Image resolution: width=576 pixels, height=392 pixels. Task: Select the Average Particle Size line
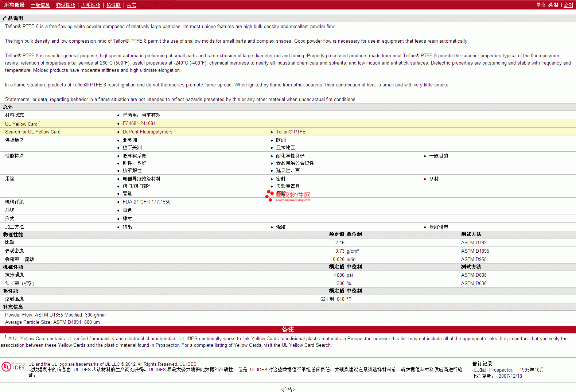click(52, 322)
